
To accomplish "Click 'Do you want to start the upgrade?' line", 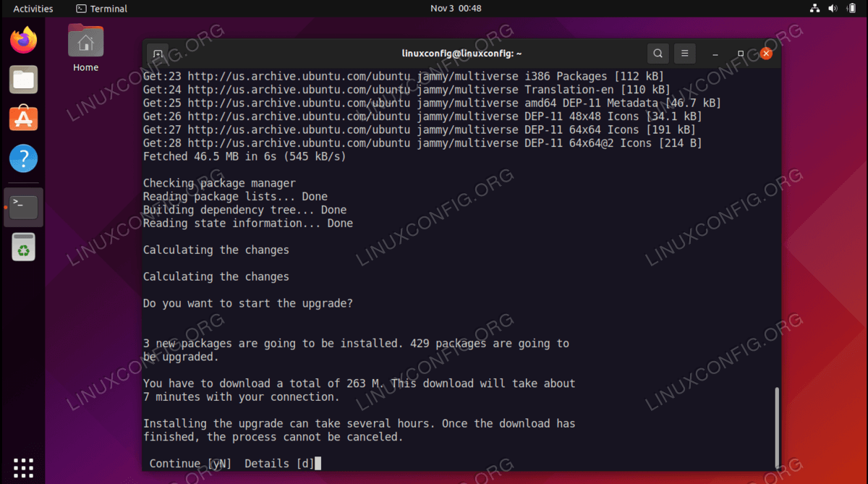I will pyautogui.click(x=248, y=303).
